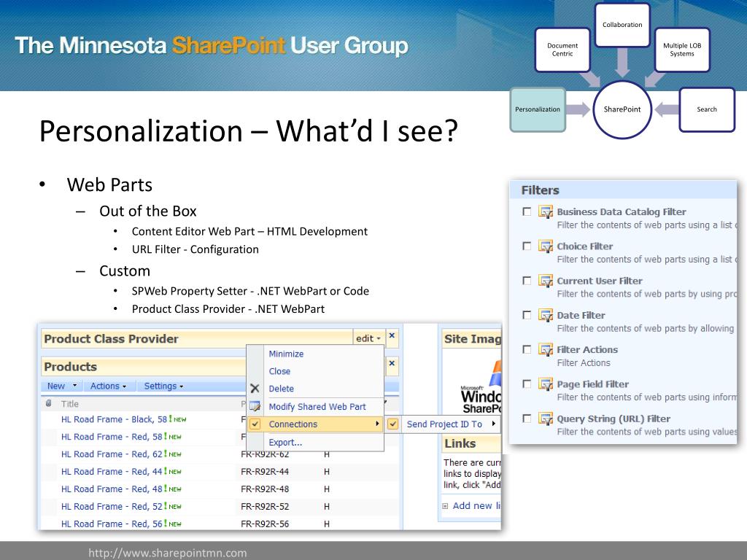Viewport: 747px width, 560px height.
Task: Open HL Road Frame - Red, 48 item
Action: [112, 489]
